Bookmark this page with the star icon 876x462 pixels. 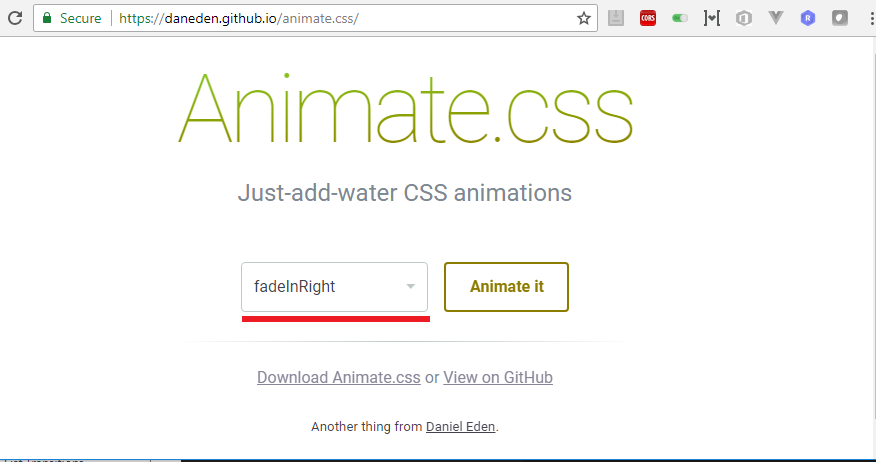click(584, 18)
